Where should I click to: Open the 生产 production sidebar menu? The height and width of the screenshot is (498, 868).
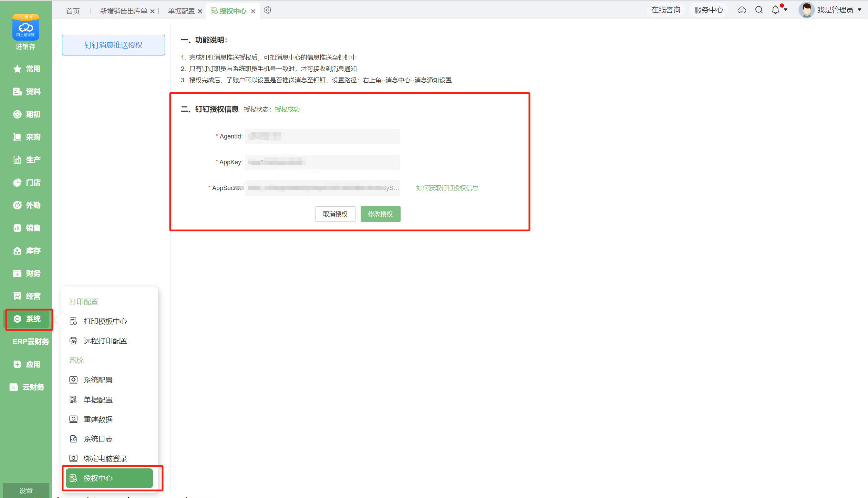point(26,160)
